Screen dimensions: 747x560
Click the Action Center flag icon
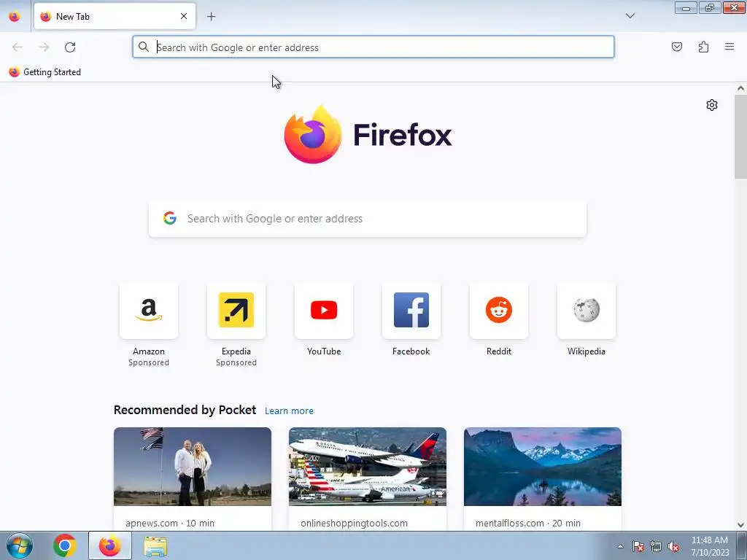[x=638, y=546]
